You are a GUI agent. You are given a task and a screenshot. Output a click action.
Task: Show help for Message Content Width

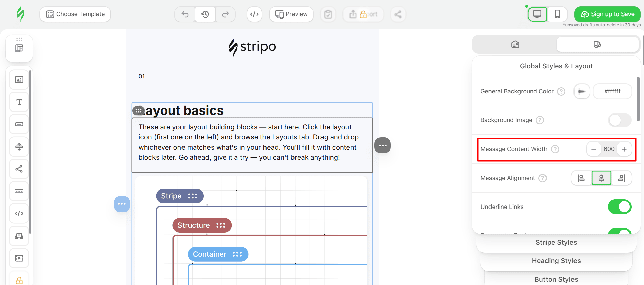pyautogui.click(x=555, y=149)
